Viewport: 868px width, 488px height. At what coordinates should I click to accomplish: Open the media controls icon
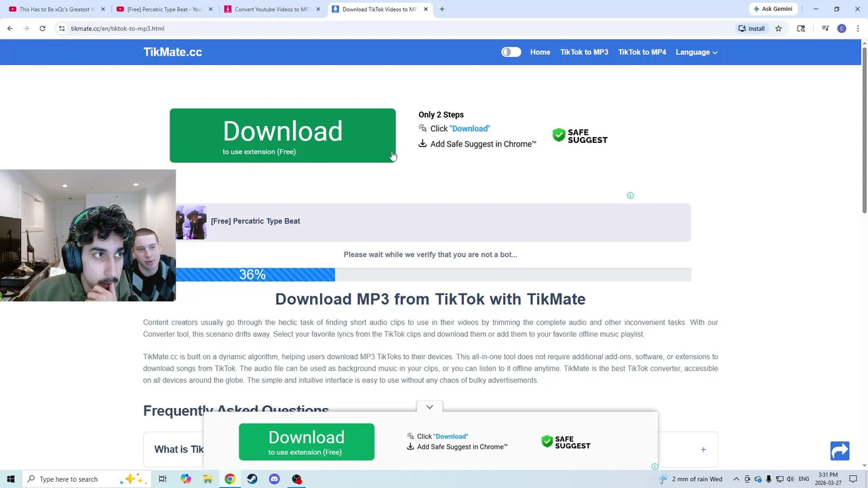[x=825, y=28]
